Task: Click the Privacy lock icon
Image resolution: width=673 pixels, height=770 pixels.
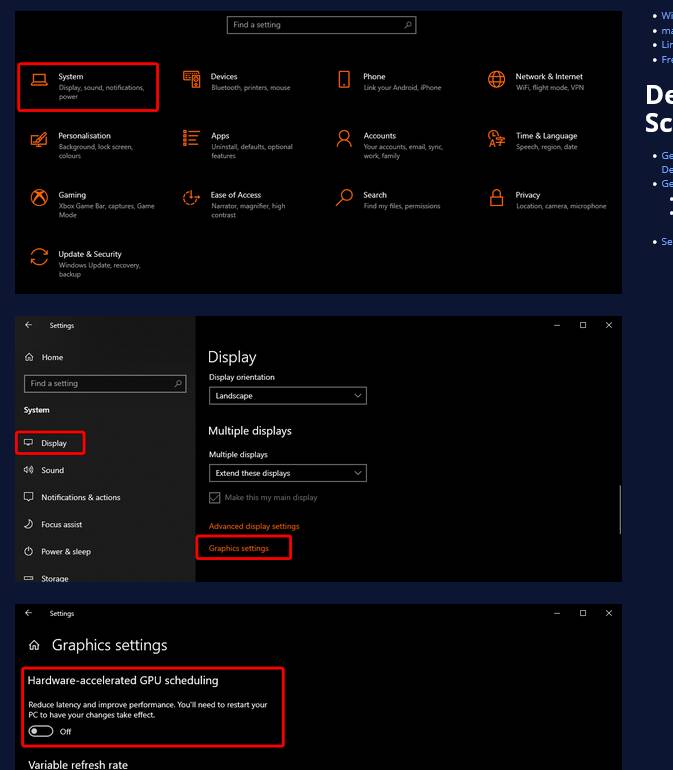Action: point(496,198)
